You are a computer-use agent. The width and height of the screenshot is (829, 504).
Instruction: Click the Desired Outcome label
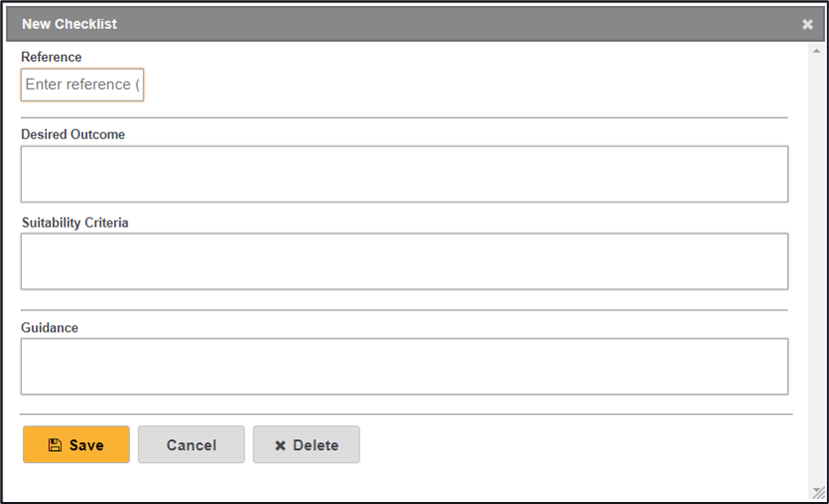click(73, 134)
